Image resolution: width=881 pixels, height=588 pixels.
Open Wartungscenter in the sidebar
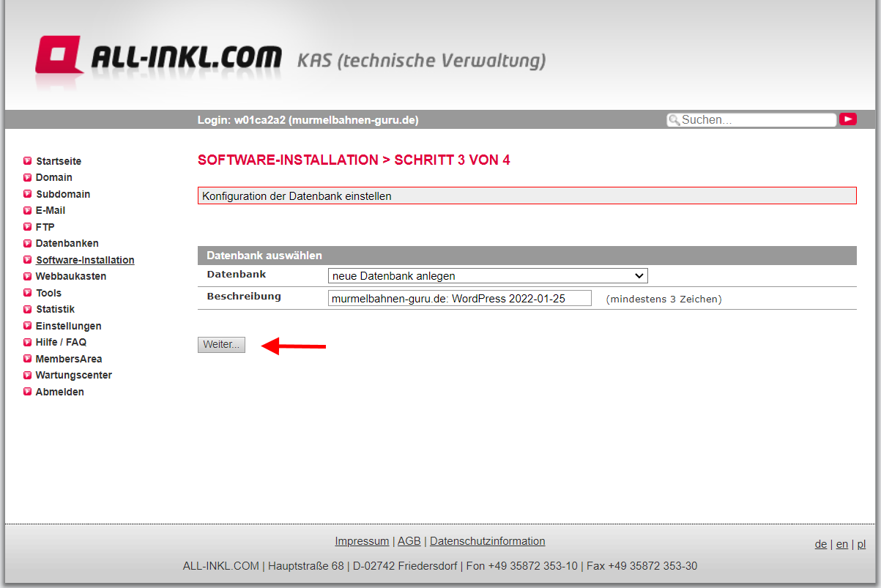74,375
